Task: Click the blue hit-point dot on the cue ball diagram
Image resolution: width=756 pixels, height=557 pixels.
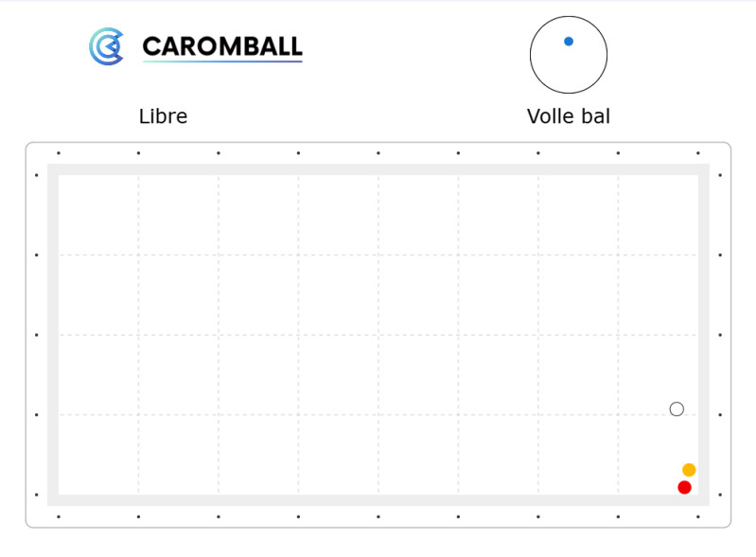Action: (569, 42)
